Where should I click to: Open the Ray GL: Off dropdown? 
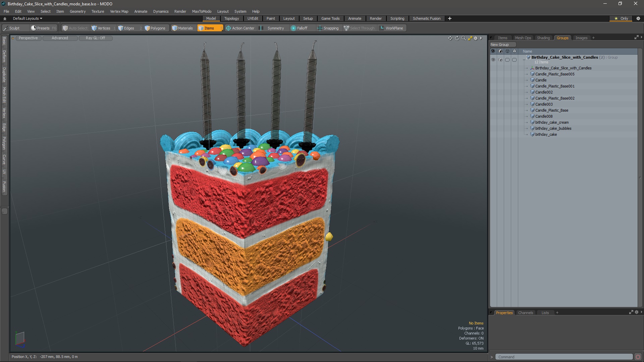(x=95, y=38)
